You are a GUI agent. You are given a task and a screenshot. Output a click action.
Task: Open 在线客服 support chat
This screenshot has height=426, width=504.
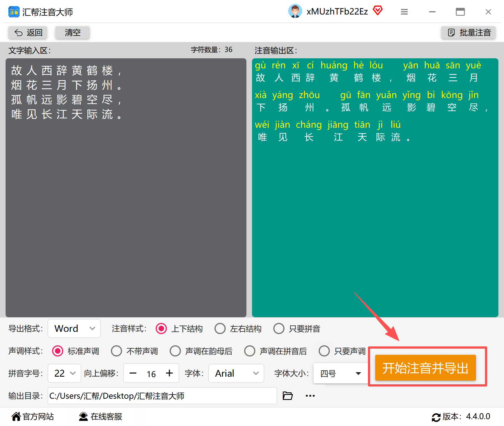(101, 416)
